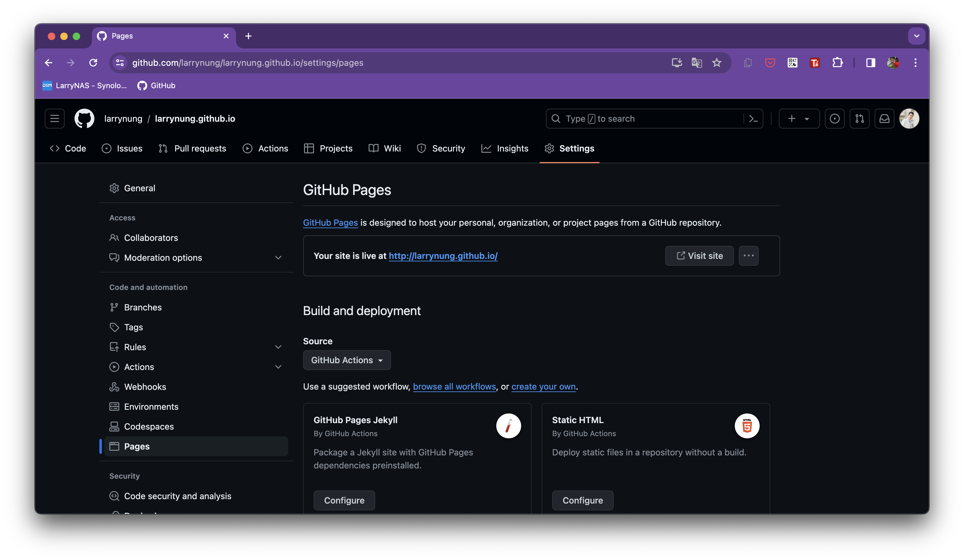The height and width of the screenshot is (560, 964).
Task: Click the create your own link
Action: [x=543, y=386]
